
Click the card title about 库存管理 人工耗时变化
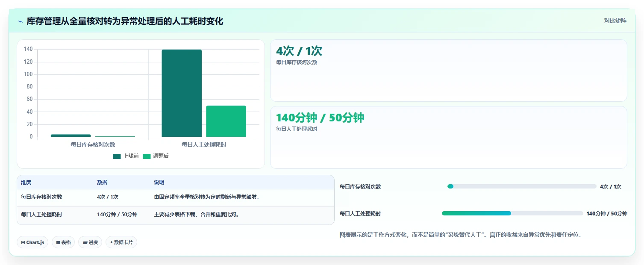pyautogui.click(x=125, y=21)
